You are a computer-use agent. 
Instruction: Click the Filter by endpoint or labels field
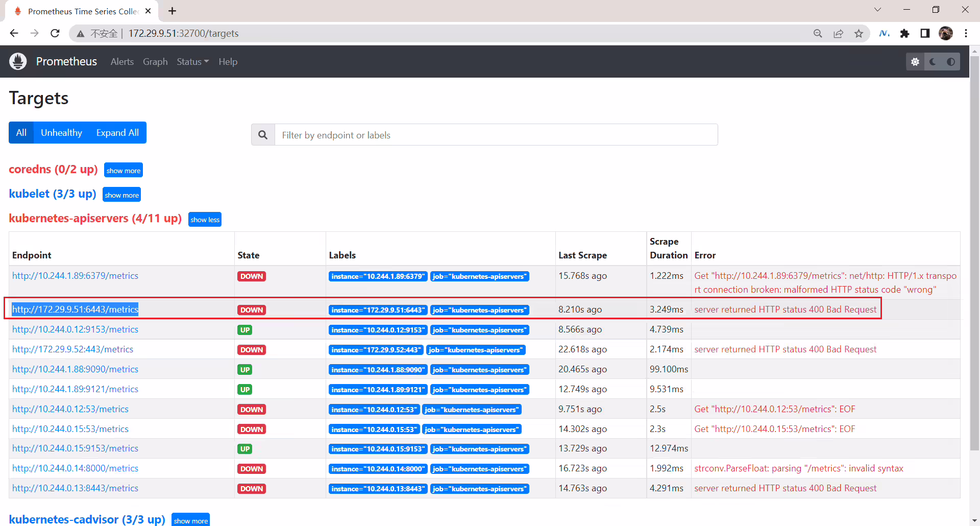[x=496, y=135]
